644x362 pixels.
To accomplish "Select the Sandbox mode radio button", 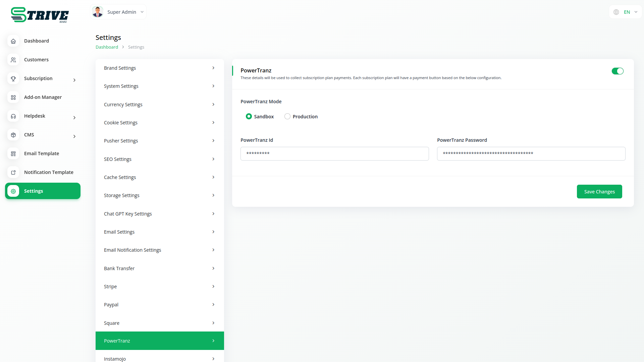I will coord(249,116).
